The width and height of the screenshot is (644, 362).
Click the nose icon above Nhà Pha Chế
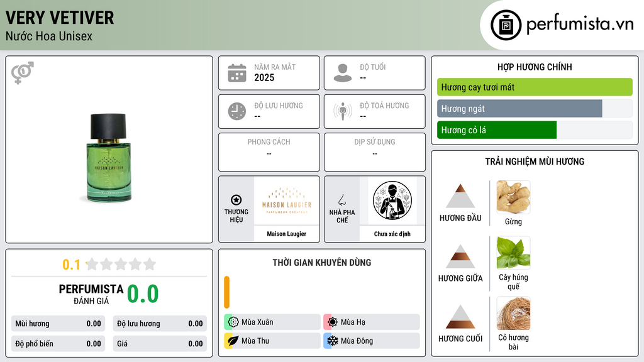coord(341,200)
